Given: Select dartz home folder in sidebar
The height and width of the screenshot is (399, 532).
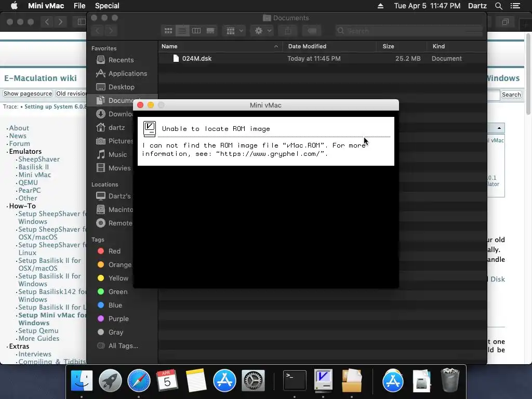Looking at the screenshot, I should point(116,128).
